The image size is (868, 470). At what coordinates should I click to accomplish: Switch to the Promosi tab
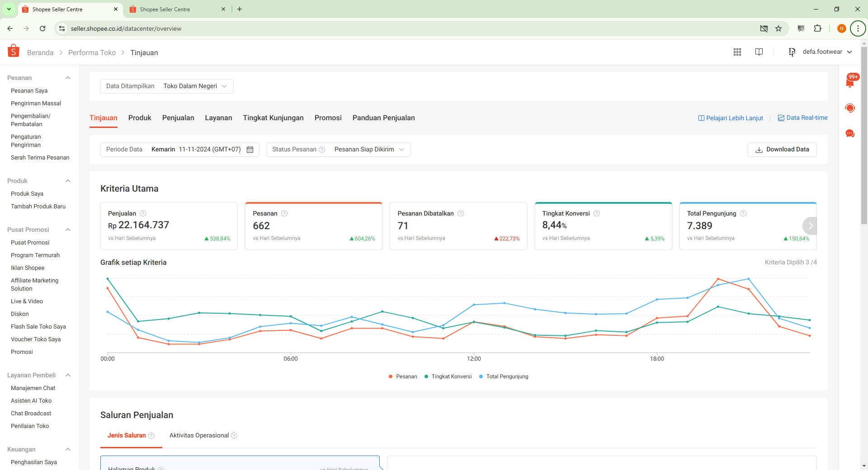click(x=328, y=118)
